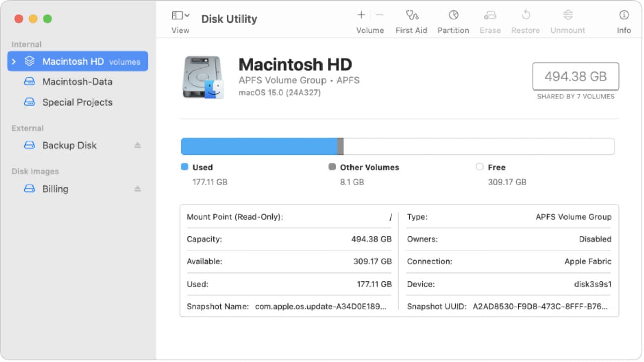Viewport: 644px width, 362px height.
Task: Click the minus icon to remove volume
Action: (379, 15)
